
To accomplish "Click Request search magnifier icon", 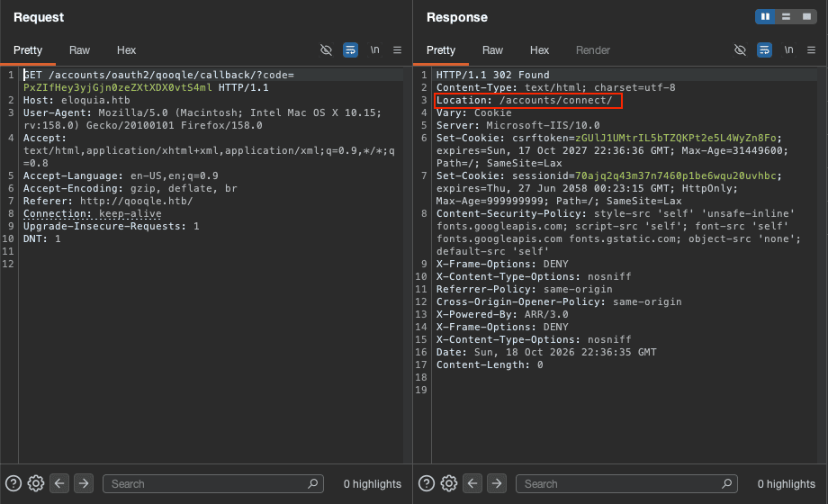I will click(312, 483).
